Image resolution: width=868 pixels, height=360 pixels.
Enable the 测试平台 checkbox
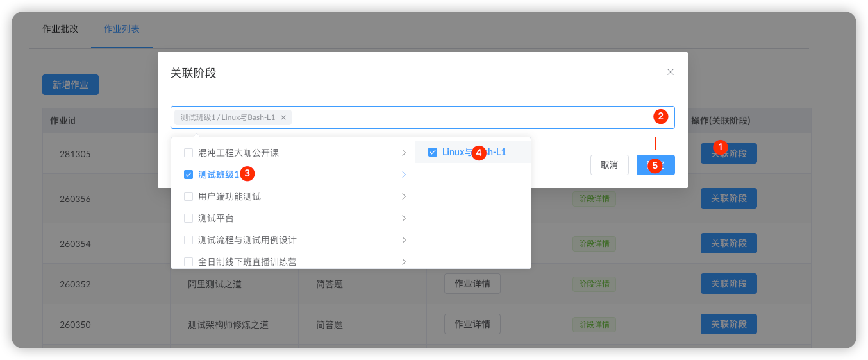click(188, 218)
